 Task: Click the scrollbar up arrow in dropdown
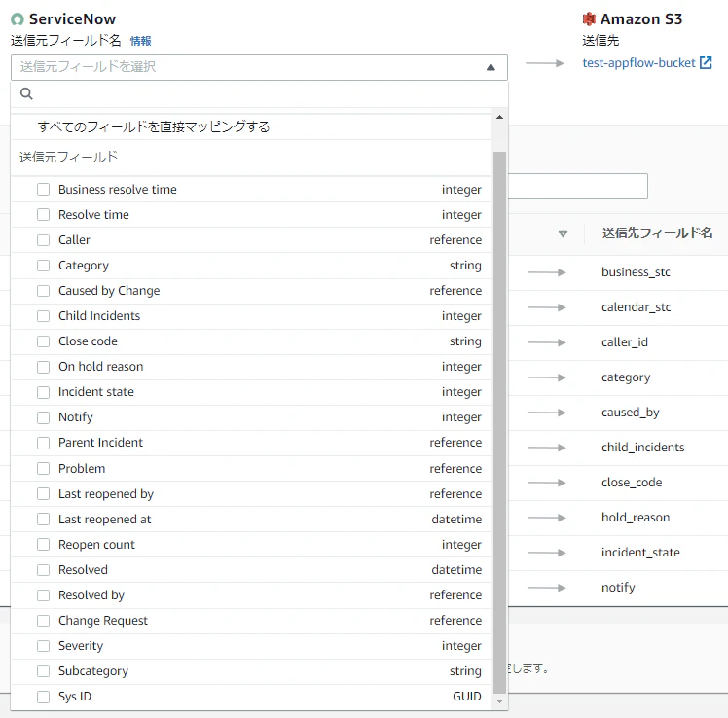[499, 117]
